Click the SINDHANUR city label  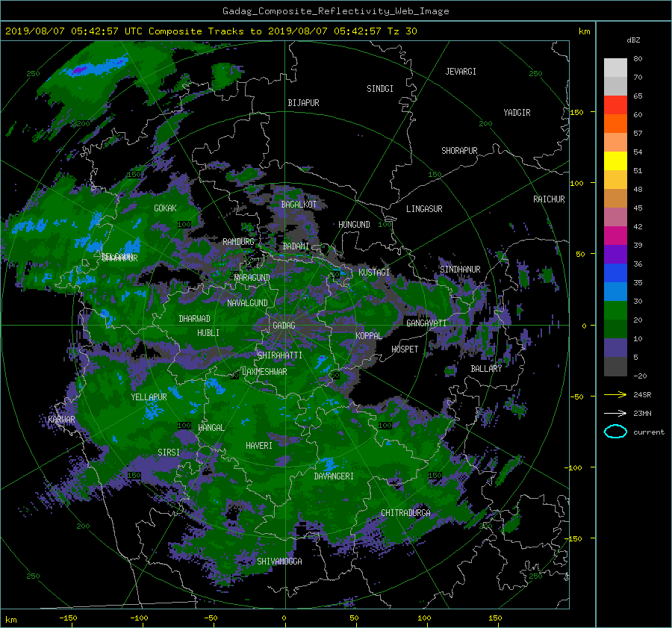click(x=460, y=270)
